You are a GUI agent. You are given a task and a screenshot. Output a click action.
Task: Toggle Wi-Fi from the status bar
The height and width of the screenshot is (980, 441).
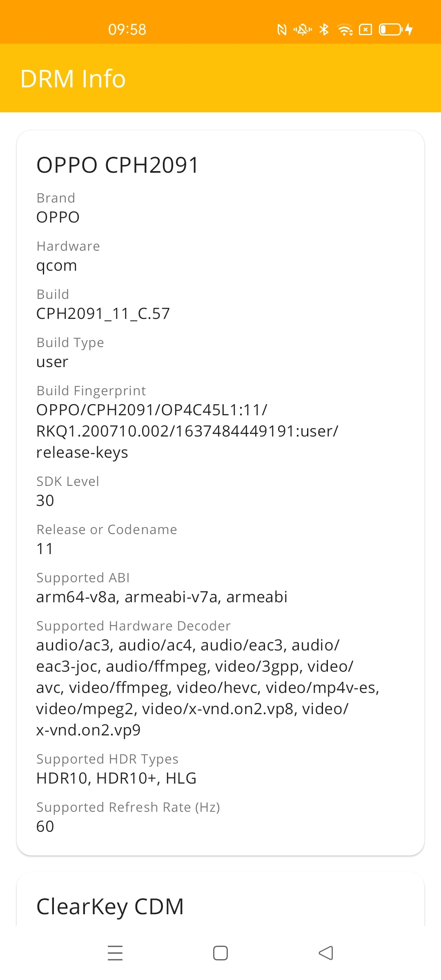pyautogui.click(x=345, y=29)
